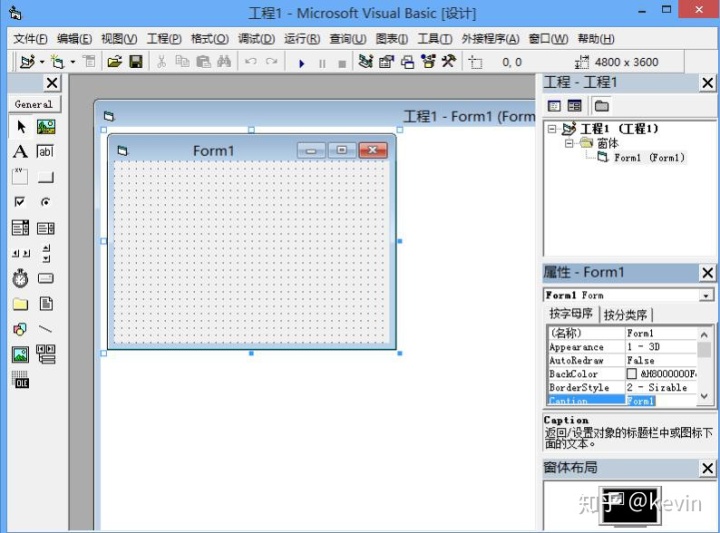This screenshot has height=533, width=720.
Task: Select the PictureBox control tool
Action: click(46, 126)
